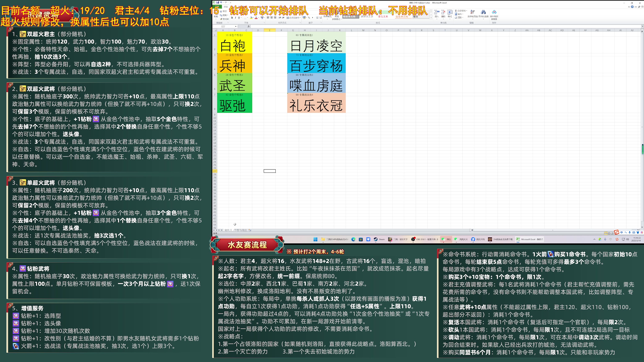
Task: Select the cell containing 白袍
Action: tap(235, 45)
